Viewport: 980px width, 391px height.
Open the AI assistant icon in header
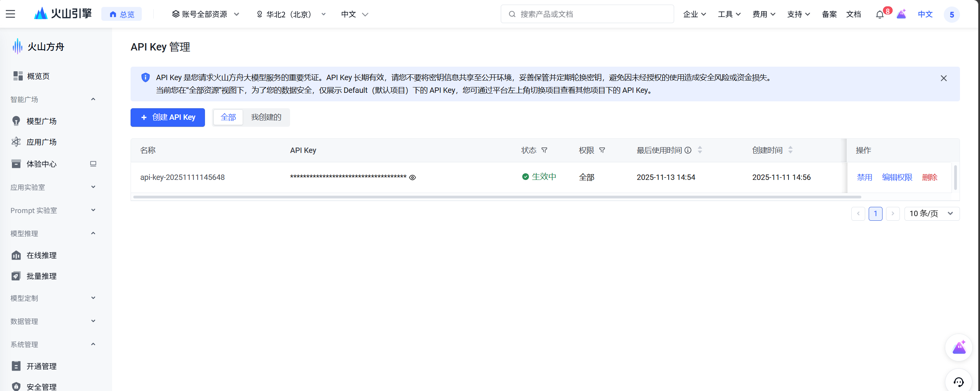coord(901,14)
